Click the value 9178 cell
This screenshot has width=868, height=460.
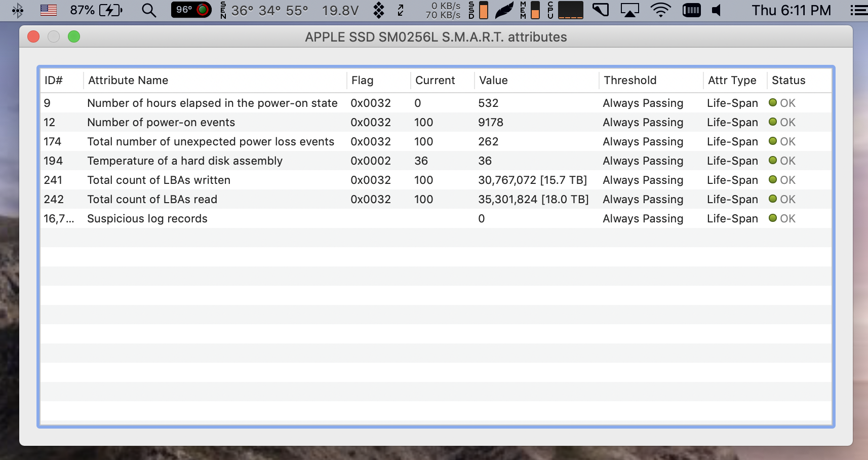coord(491,122)
